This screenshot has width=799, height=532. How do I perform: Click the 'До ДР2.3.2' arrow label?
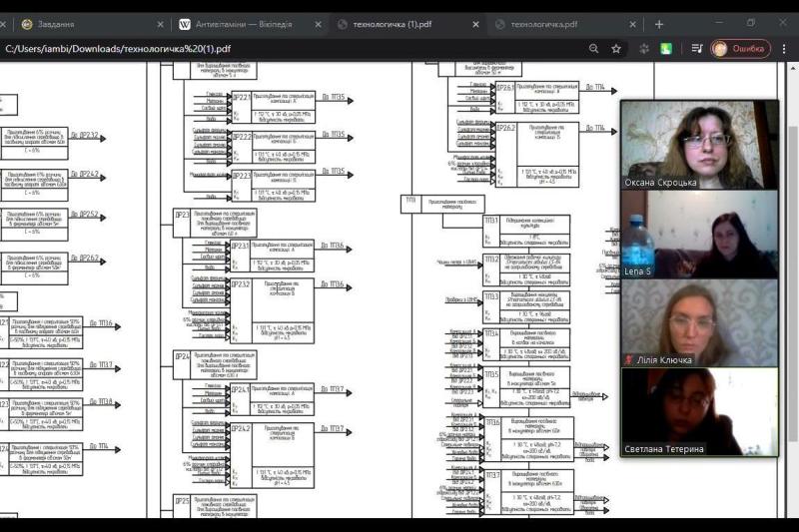pyautogui.click(x=85, y=135)
